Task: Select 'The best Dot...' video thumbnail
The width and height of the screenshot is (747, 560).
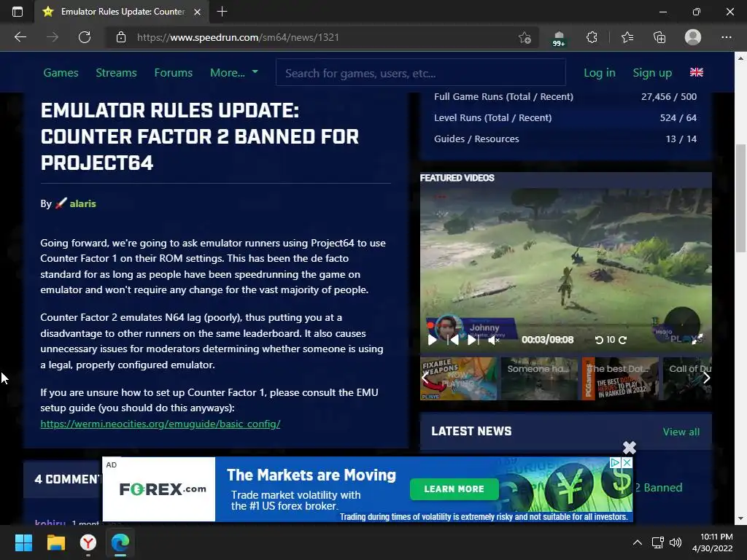Action: pos(620,378)
